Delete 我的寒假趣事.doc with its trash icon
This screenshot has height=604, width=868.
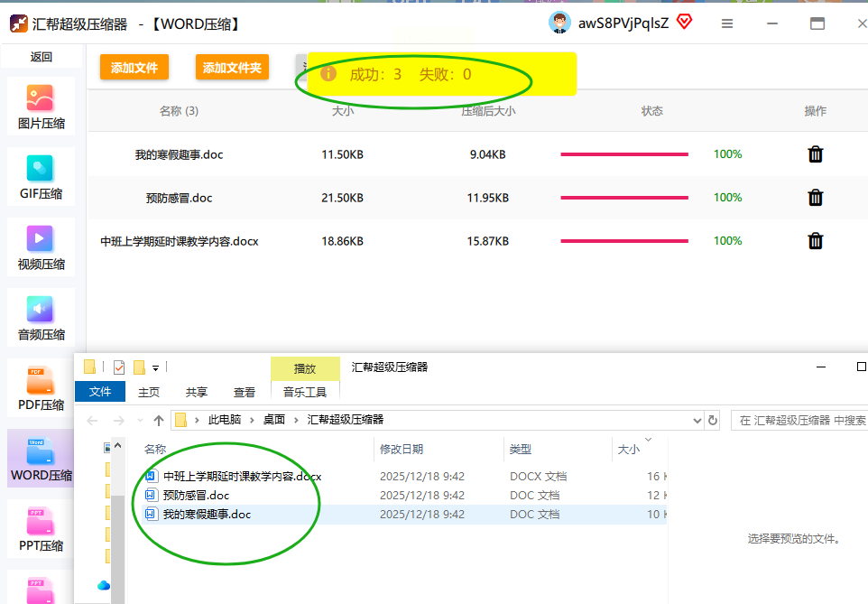click(x=816, y=154)
